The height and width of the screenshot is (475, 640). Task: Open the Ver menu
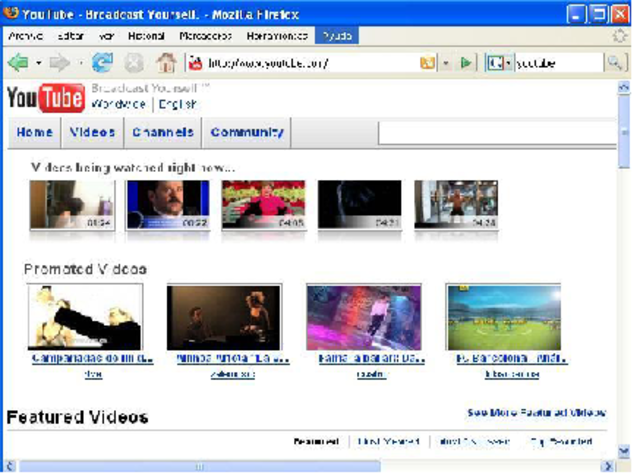106,36
